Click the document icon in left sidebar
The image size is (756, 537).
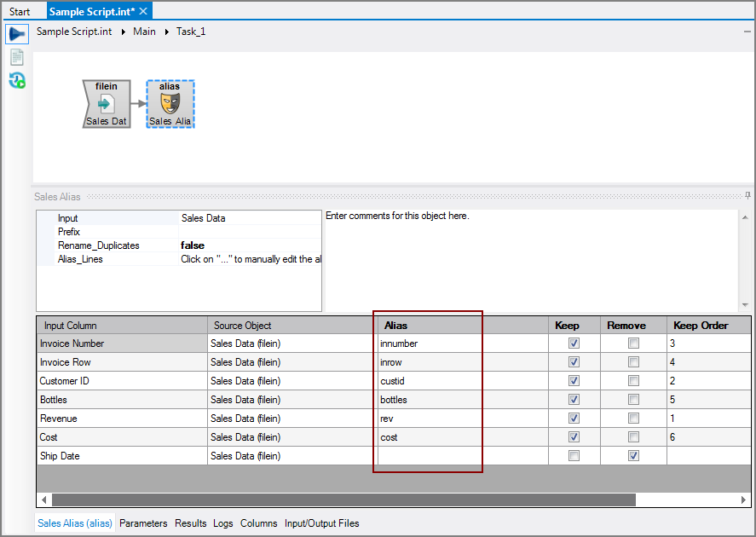[17, 57]
